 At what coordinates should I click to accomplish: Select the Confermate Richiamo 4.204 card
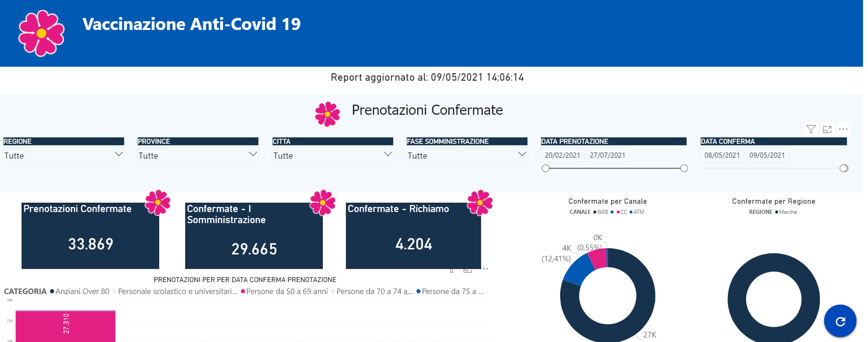tap(413, 236)
